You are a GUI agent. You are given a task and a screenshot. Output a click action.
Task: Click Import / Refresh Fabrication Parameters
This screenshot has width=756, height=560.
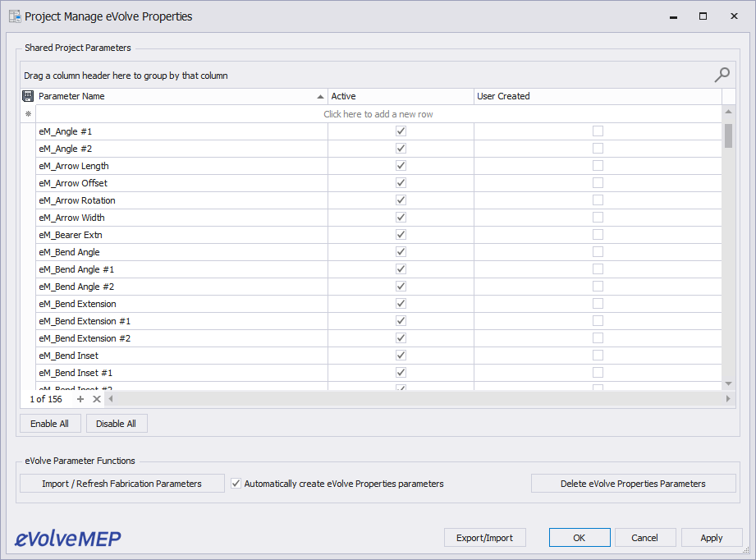coord(122,484)
